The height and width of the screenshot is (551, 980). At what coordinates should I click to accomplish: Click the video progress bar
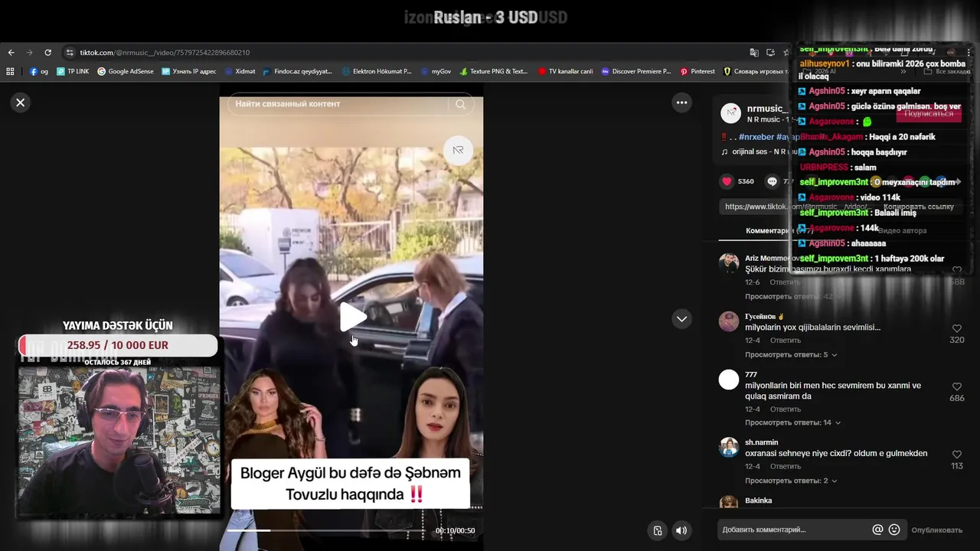[x=328, y=530]
